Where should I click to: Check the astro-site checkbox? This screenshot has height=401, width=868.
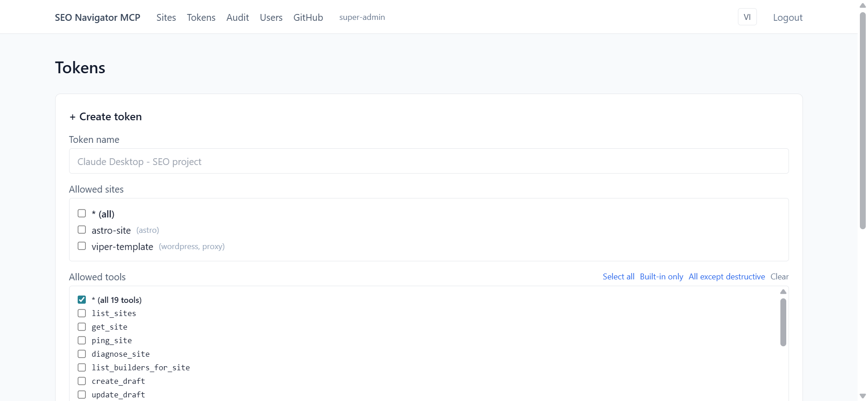[x=82, y=230]
